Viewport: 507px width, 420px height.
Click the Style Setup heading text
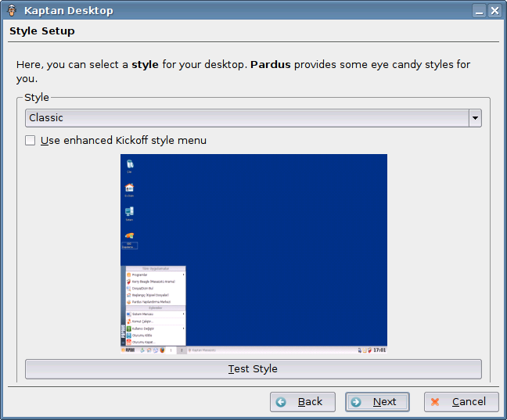coord(42,31)
